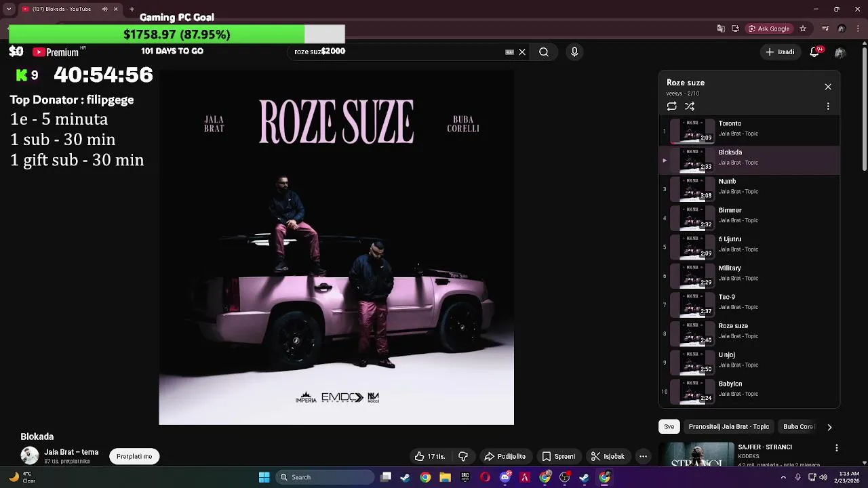Mute the Blokada tab via speaker icon
This screenshot has width=868, height=488.
click(x=104, y=9)
